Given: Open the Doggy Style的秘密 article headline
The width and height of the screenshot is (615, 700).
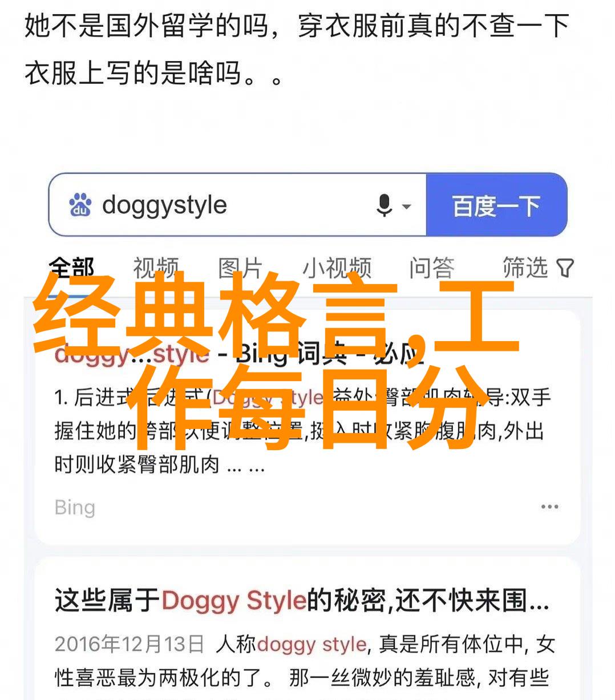Looking at the screenshot, I should (302, 601).
